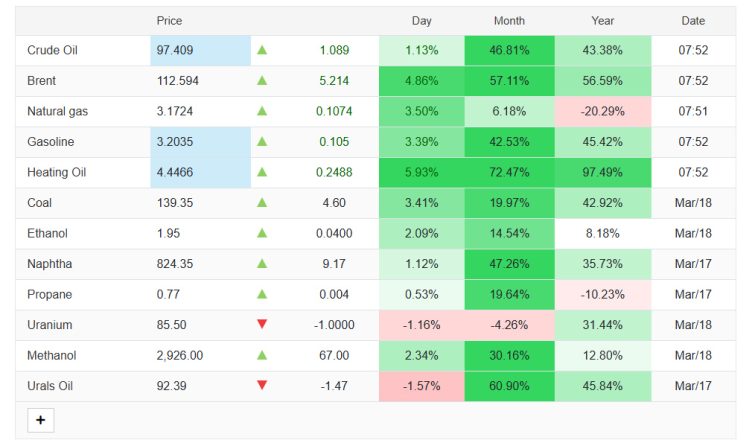Click the red down arrow for Uranium
Image resolution: width=752 pixels, height=440 pixels.
262,325
